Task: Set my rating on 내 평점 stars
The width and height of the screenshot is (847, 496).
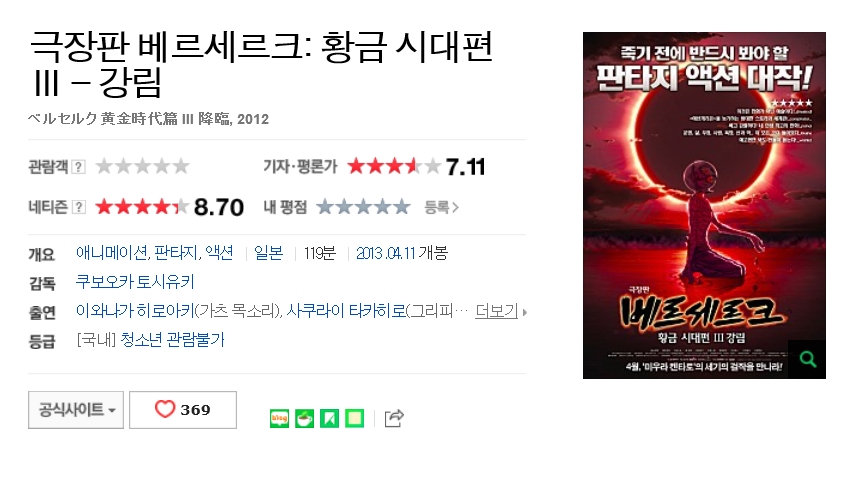Action: [x=363, y=207]
